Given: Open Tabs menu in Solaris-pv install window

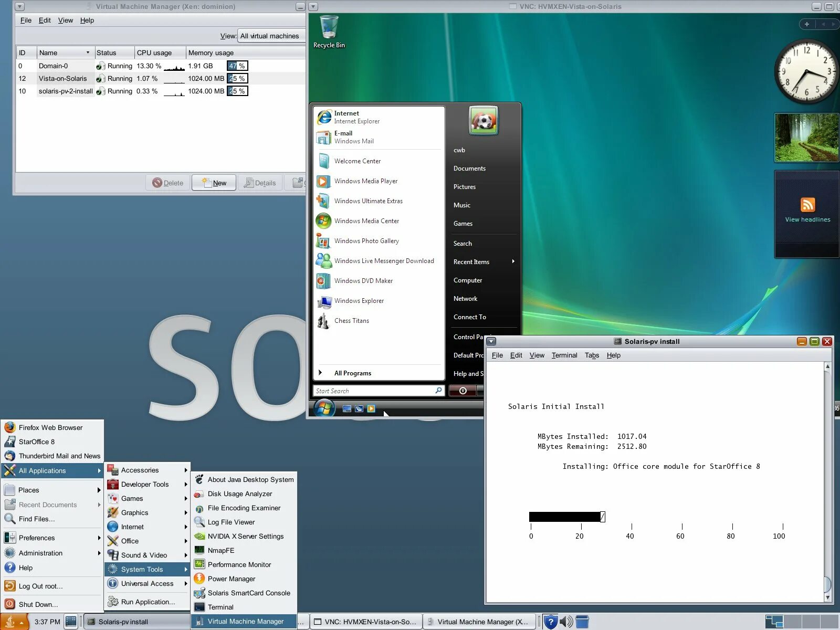Looking at the screenshot, I should [x=592, y=355].
